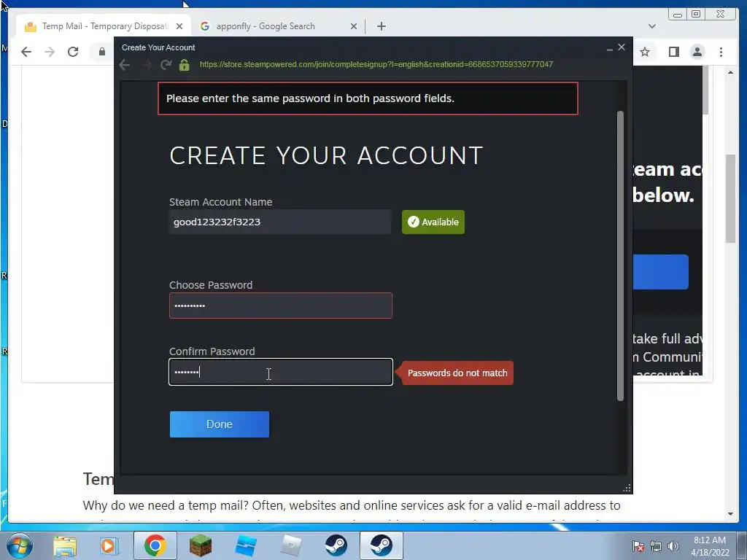The width and height of the screenshot is (747, 560).
Task: Click first Steam taskbar icon
Action: coord(336,545)
